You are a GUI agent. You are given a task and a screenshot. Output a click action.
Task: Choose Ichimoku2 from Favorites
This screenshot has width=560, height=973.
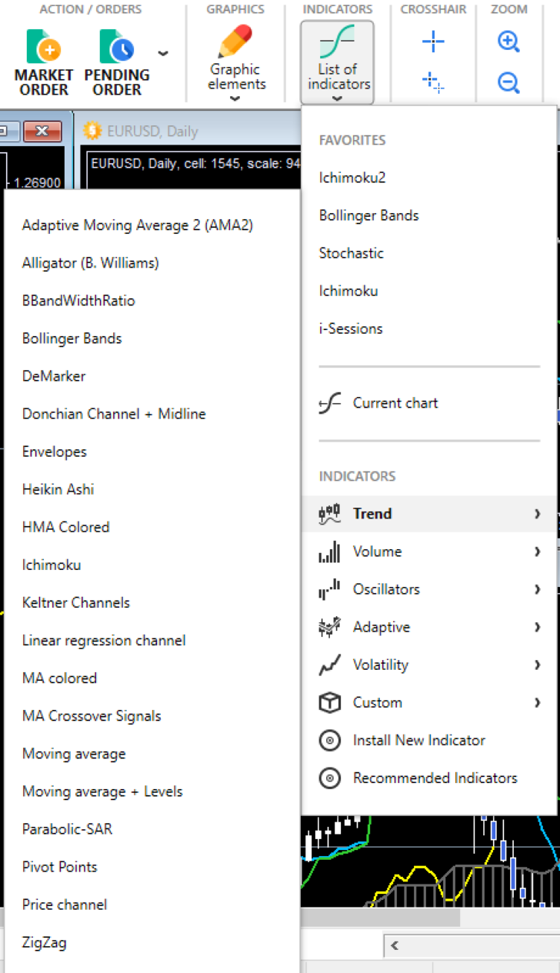pos(352,178)
